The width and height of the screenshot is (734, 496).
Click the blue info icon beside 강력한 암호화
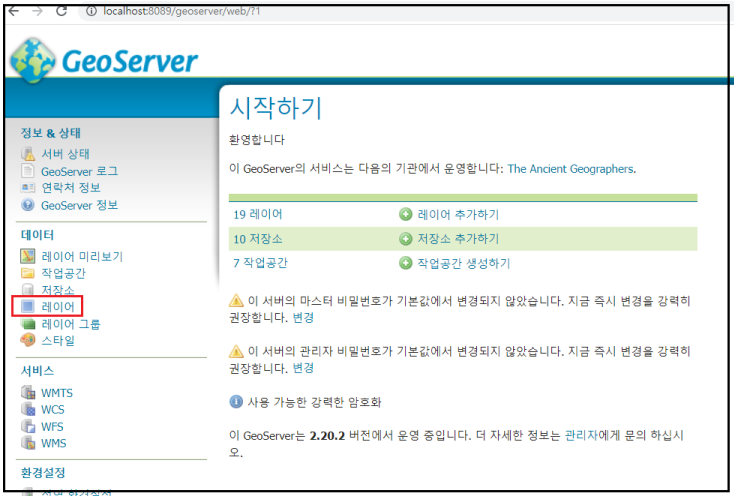pos(236,401)
